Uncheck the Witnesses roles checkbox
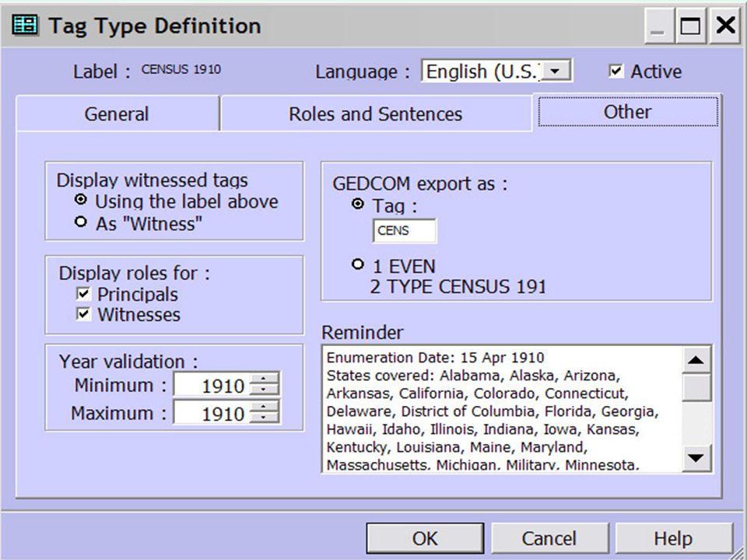This screenshot has width=747, height=560. click(83, 314)
